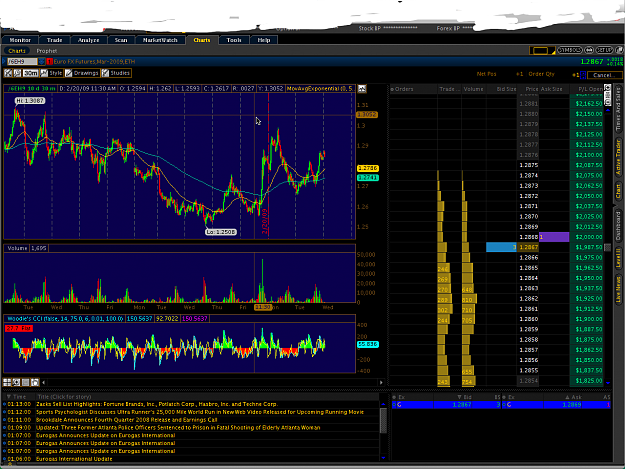625x469 pixels.
Task: Open the symbol selector dropdown next to /6EH9
Action: 41,62
